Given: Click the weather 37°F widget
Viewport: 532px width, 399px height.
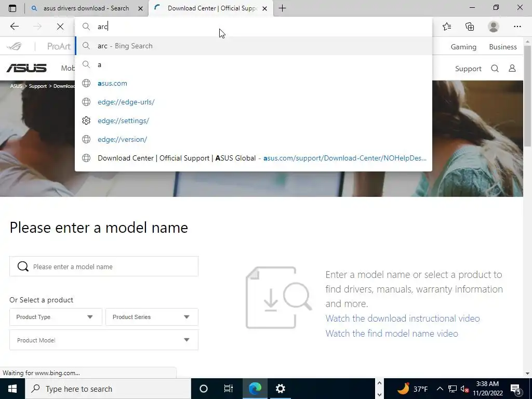Looking at the screenshot, I should (x=412, y=389).
